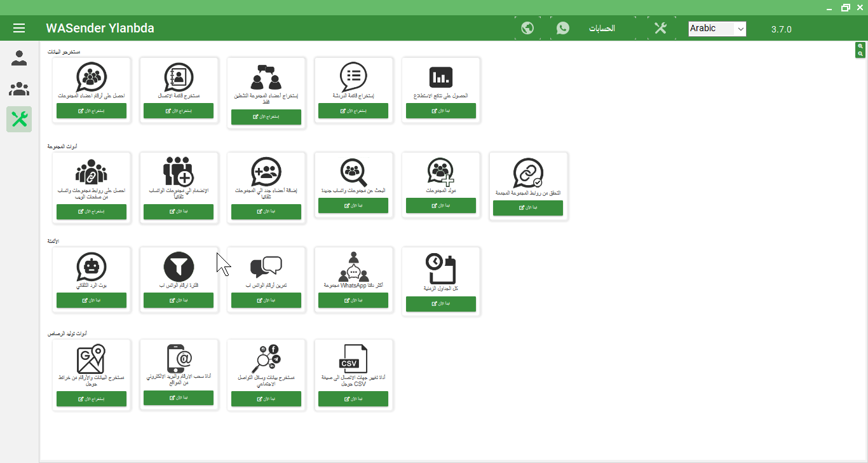Open the single user sidebar section
The width and height of the screenshot is (868, 463).
pos(19,59)
